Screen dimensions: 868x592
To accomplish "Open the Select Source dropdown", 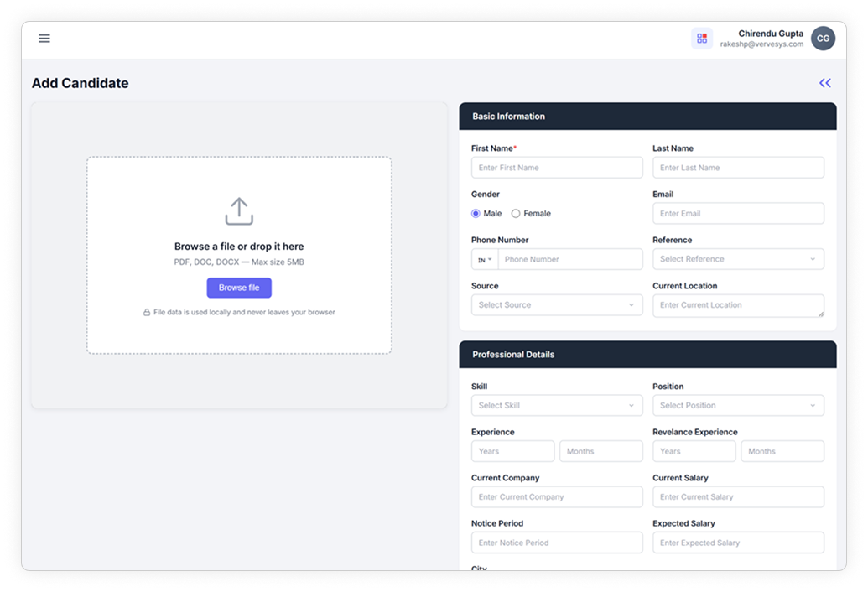I will coord(557,305).
